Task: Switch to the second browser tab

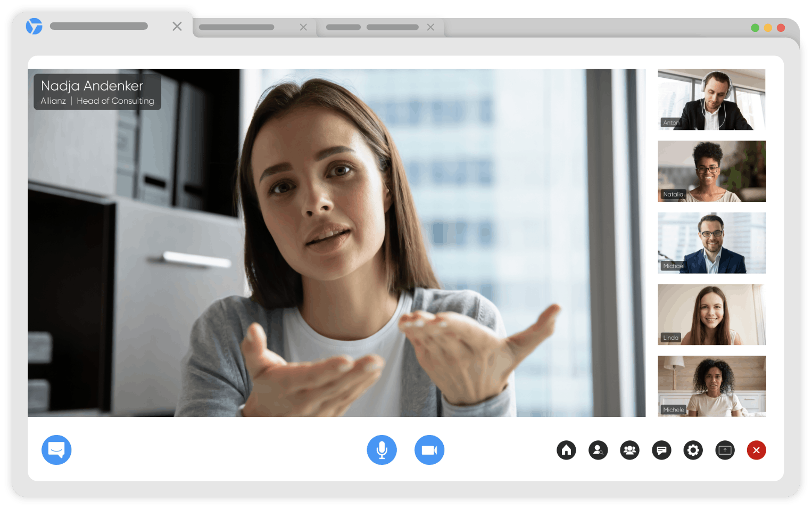Action: click(254, 27)
